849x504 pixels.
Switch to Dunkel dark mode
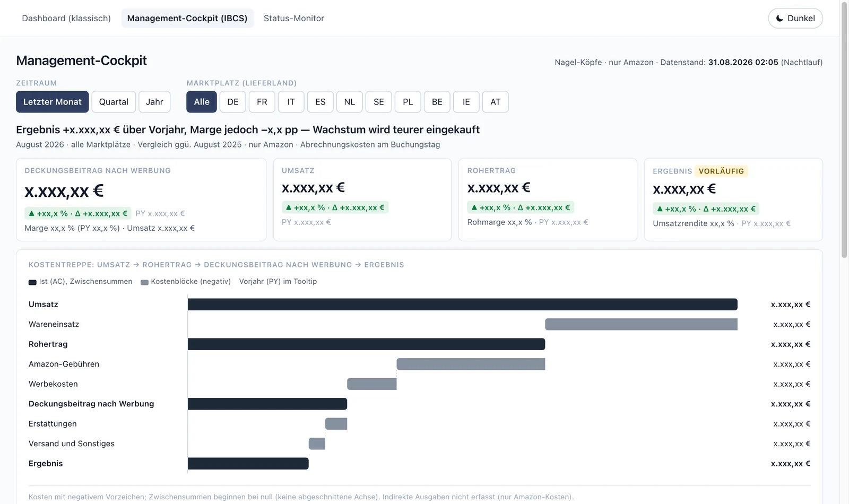click(x=795, y=18)
